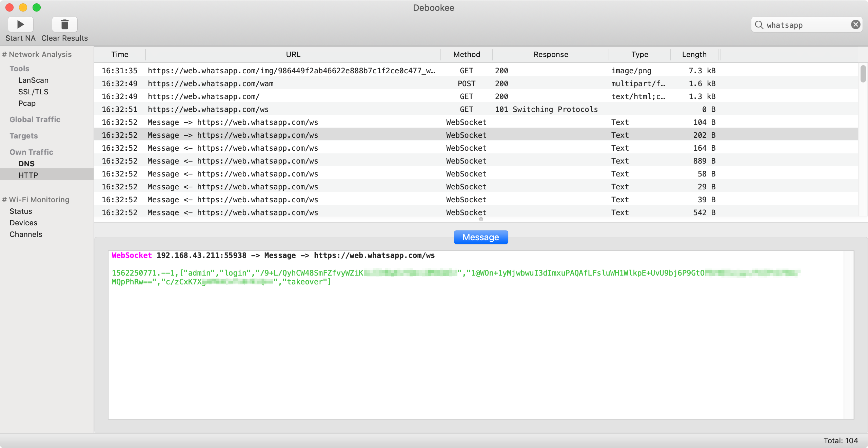Click the Status option under Wi-Fi Monitoring
868x448 pixels.
pos(20,211)
